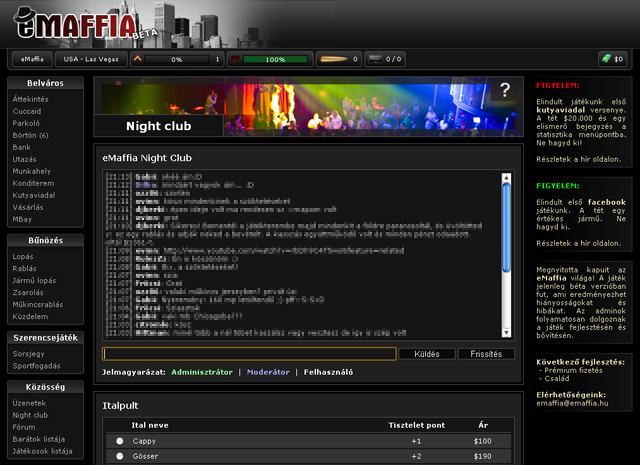Click the chat window scrollbar

[506, 230]
